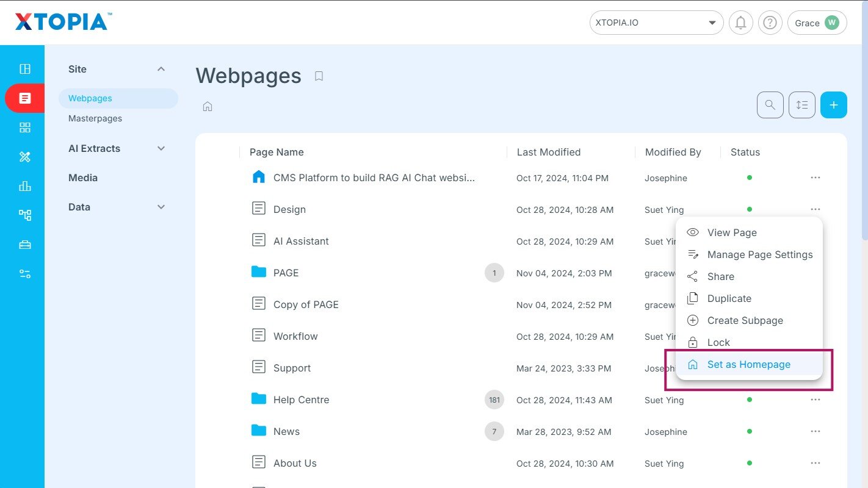
Task: Open the analytics bar chart sidebar icon
Action: tap(24, 186)
